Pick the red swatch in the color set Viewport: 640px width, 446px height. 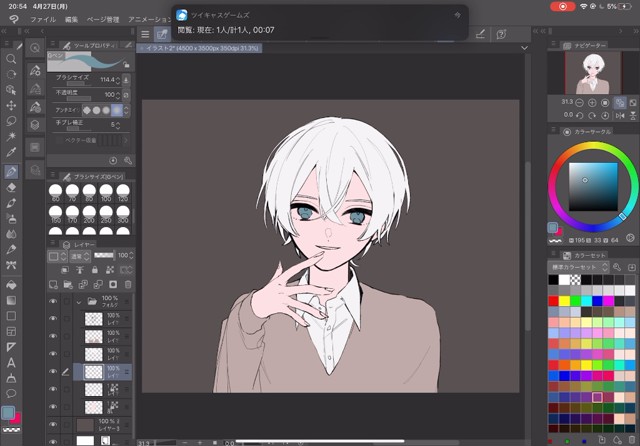pos(554,300)
